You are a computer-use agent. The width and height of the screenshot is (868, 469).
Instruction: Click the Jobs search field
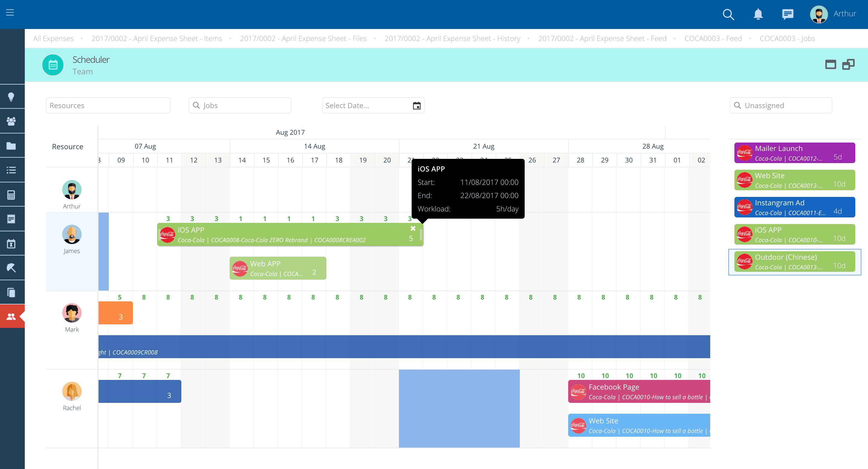(240, 105)
